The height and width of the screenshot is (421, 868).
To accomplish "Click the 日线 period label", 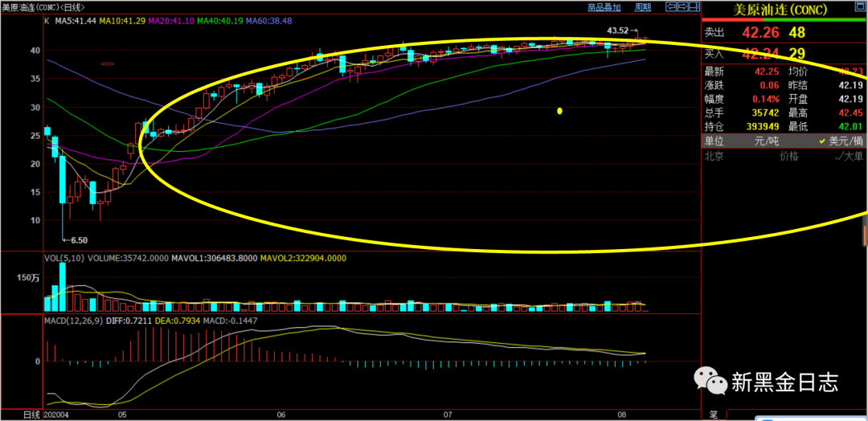I will (x=31, y=415).
